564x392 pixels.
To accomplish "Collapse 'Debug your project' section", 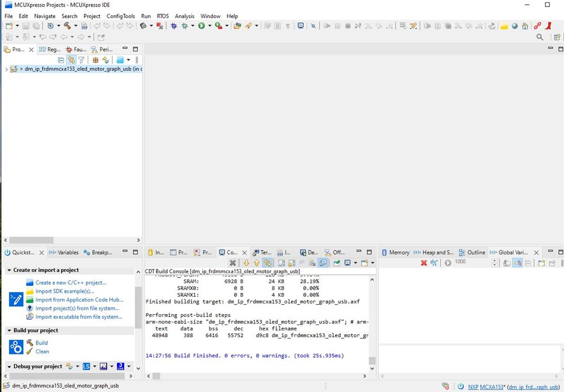I will tap(9, 366).
